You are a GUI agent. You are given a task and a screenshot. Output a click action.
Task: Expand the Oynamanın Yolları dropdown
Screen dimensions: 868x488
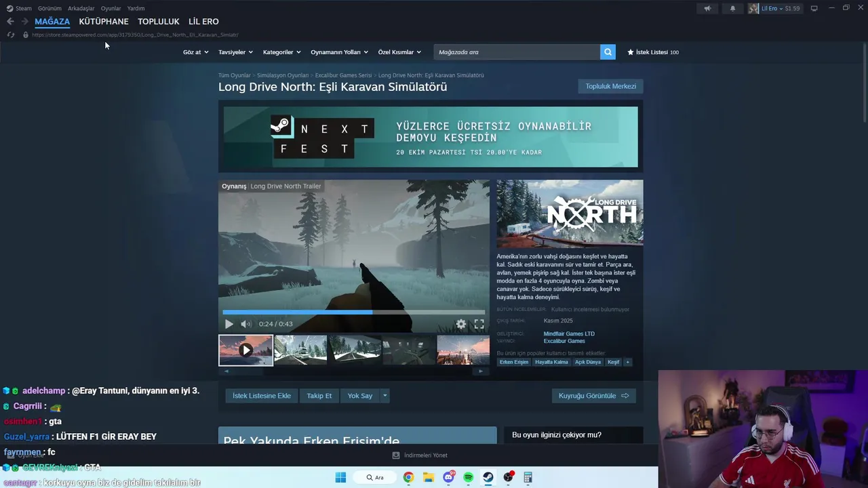click(339, 52)
